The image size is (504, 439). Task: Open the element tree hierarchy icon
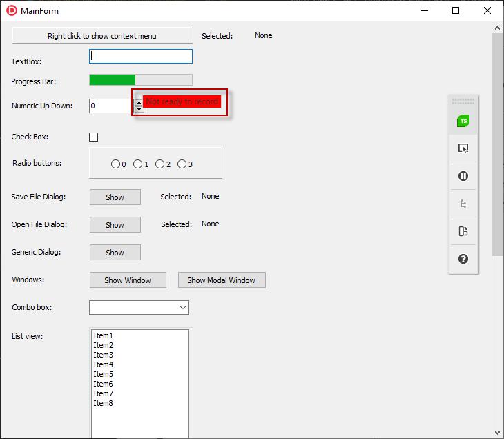(x=463, y=204)
